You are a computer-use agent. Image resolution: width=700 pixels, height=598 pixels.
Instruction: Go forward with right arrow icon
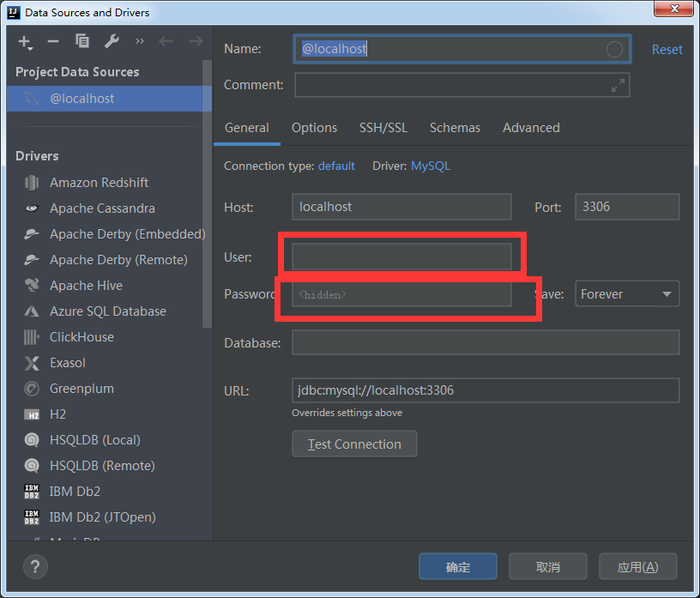(x=196, y=41)
